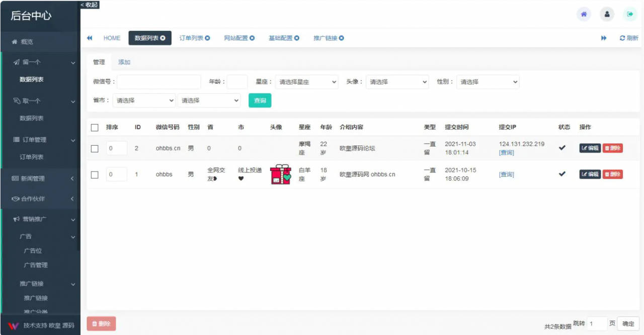Click 编辑 for the ID 1 row
Image resolution: width=644 pixels, height=335 pixels.
coord(590,174)
